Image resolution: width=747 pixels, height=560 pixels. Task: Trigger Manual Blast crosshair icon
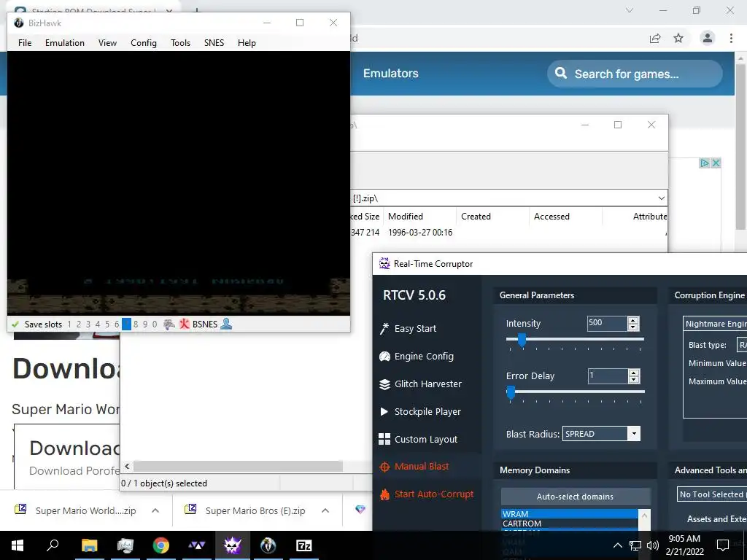[384, 467]
